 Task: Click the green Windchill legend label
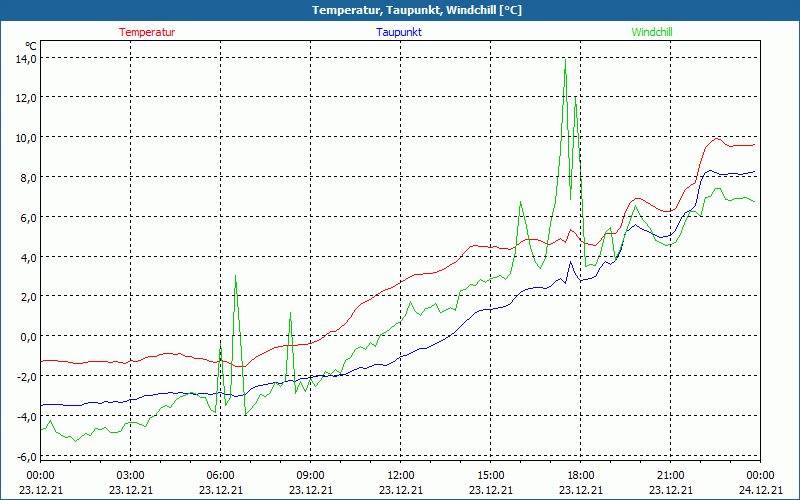(x=651, y=32)
